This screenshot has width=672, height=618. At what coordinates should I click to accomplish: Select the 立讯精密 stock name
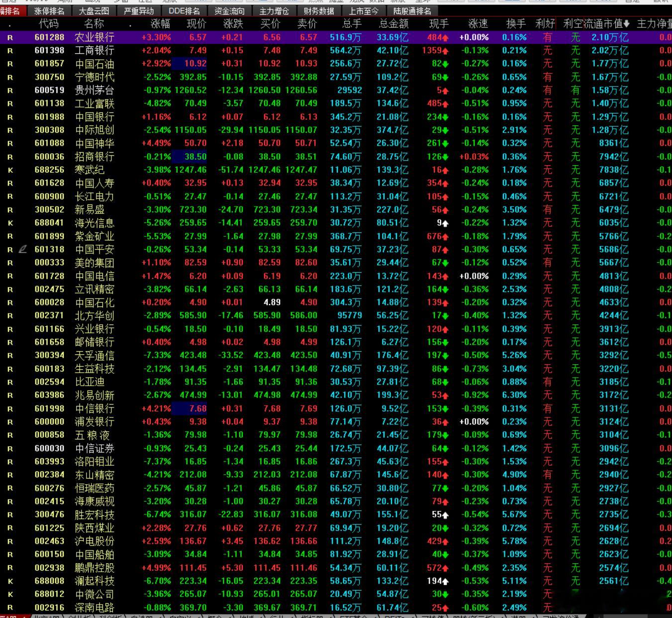tap(95, 290)
